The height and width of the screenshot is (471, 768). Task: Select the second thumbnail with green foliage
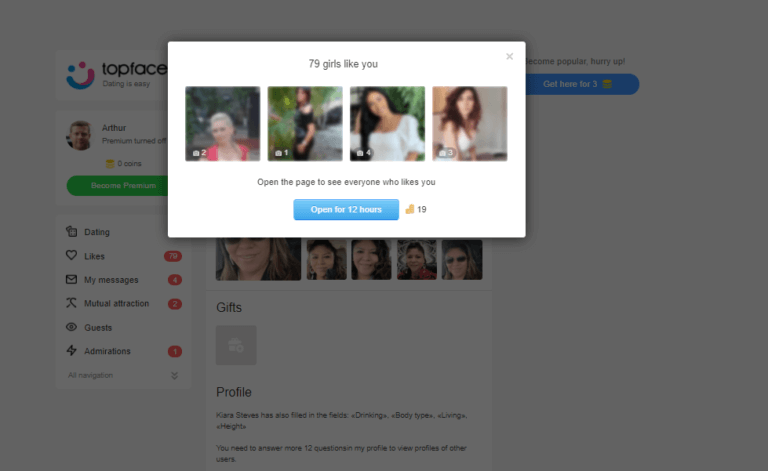pos(305,123)
